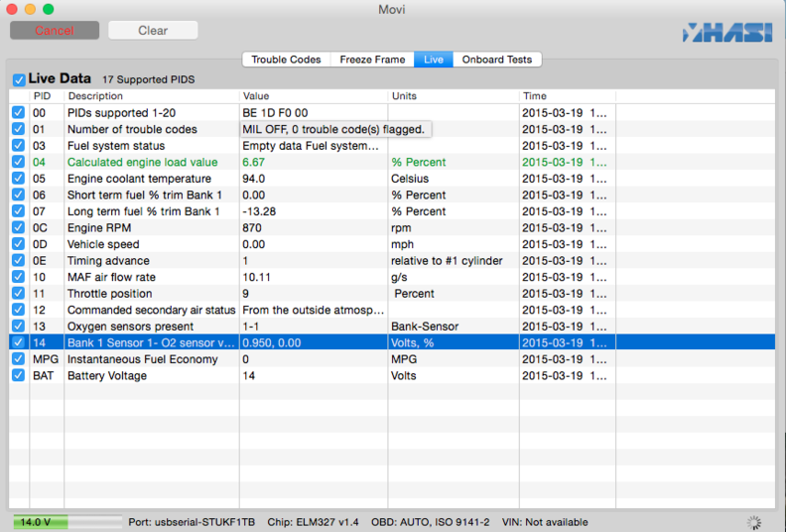
Task: Click the Value column header
Action: (x=313, y=96)
